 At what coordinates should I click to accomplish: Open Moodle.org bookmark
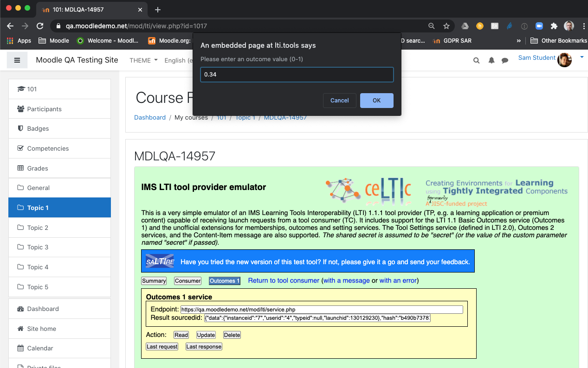[169, 41]
